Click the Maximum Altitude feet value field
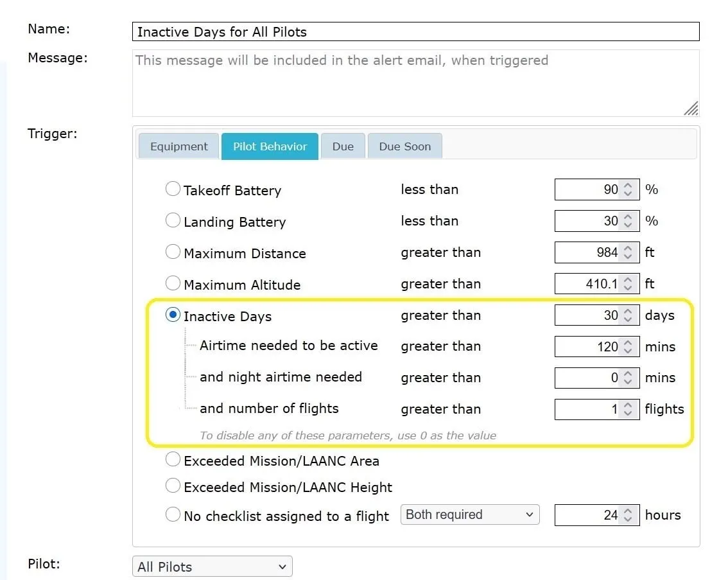This screenshot has height=580, width=728. [597, 284]
